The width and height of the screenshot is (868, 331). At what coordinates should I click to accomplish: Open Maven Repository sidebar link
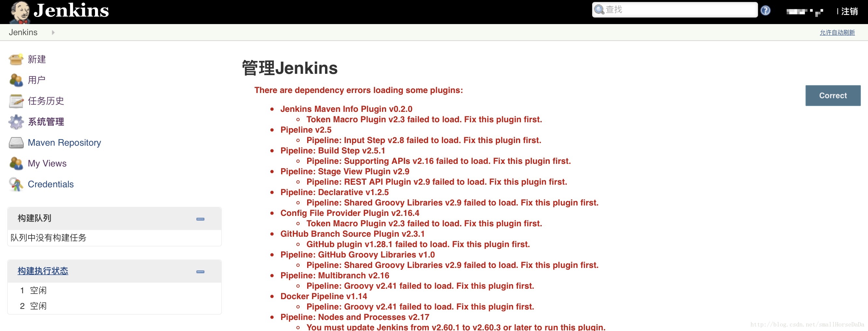click(64, 143)
